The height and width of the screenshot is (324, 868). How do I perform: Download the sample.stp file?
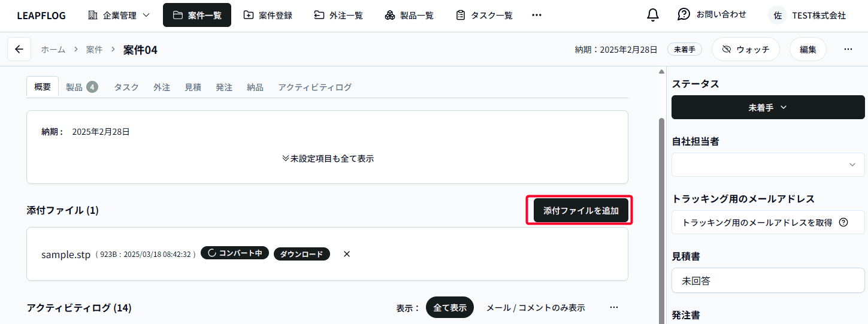click(302, 254)
